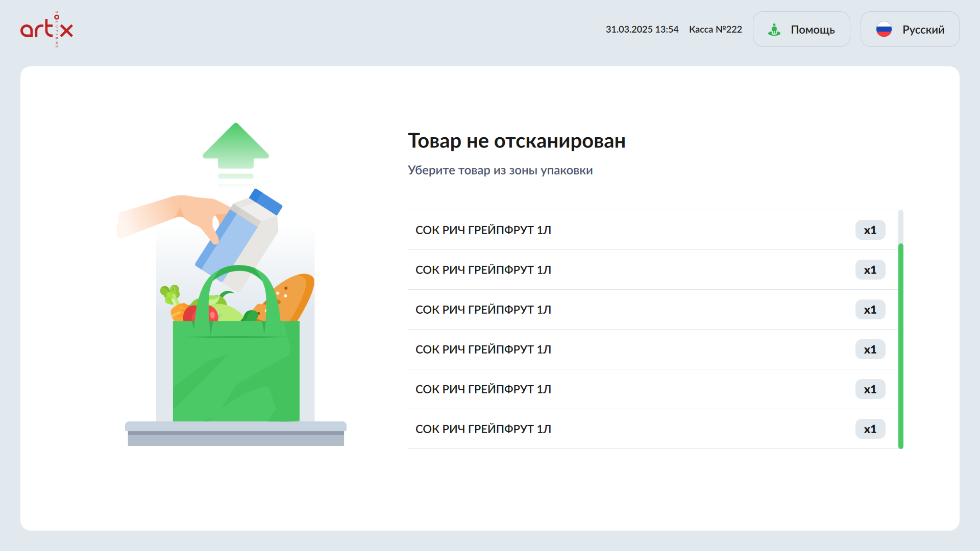Click the gray scale platform illustration
The width and height of the screenshot is (980, 551).
pyautogui.click(x=236, y=434)
